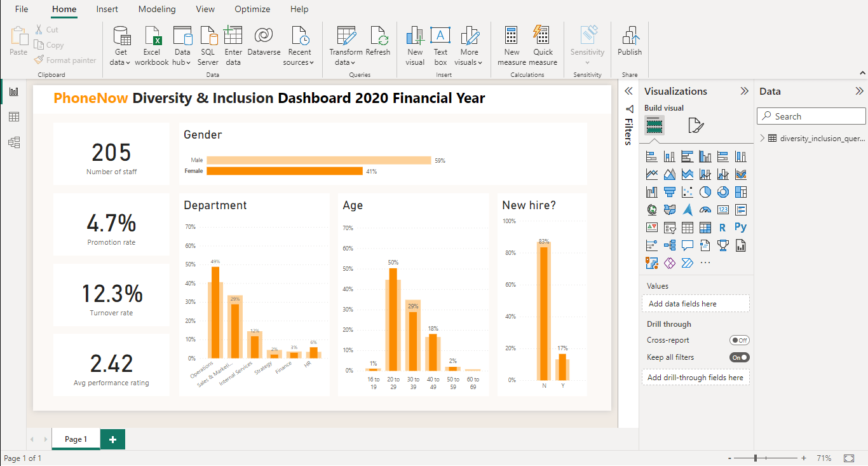
Task: Select the Treemap visual
Action: (740, 192)
